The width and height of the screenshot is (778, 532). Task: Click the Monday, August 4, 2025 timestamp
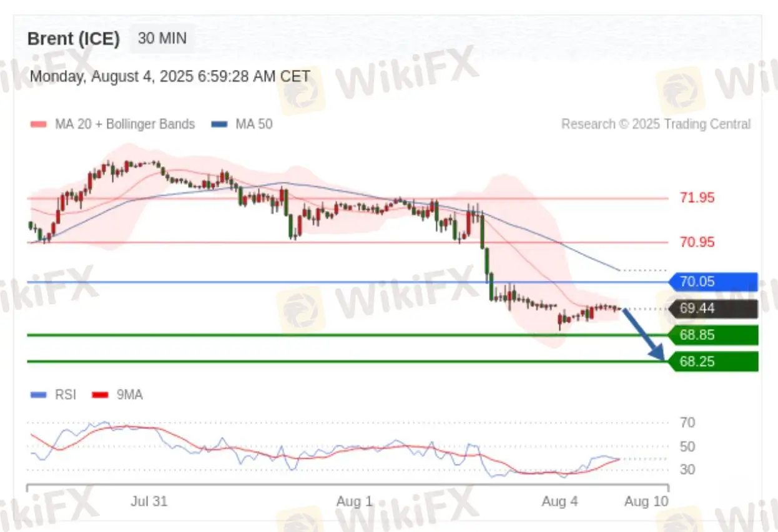(x=170, y=77)
